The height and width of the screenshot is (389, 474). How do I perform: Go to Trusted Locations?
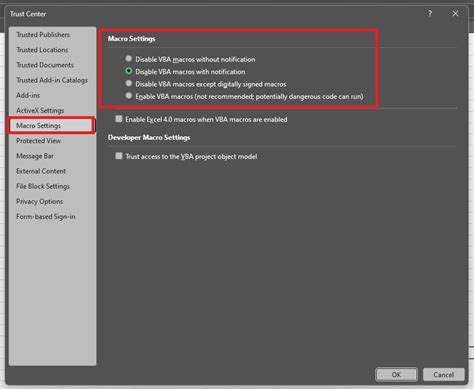point(42,50)
